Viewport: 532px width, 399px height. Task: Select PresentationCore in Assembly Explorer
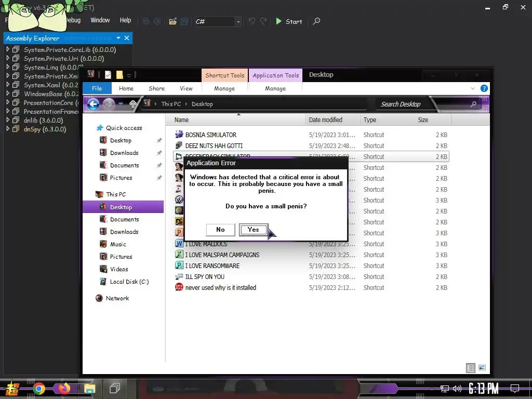pos(51,103)
